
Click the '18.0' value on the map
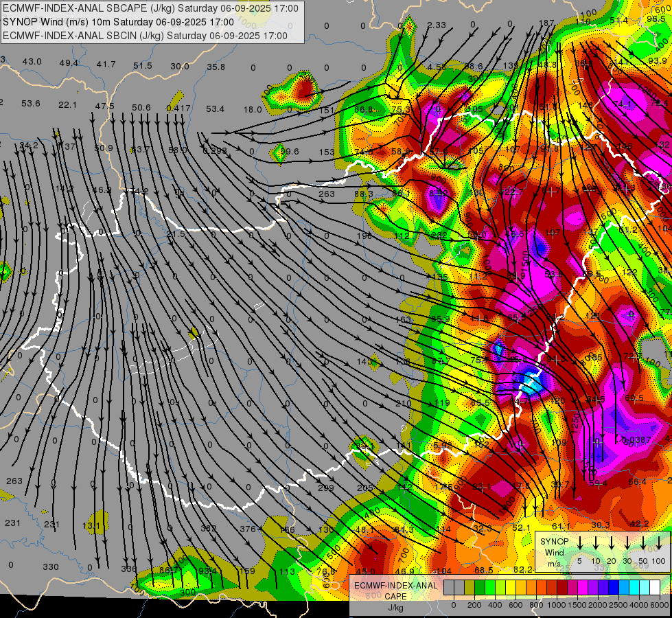pos(253,109)
